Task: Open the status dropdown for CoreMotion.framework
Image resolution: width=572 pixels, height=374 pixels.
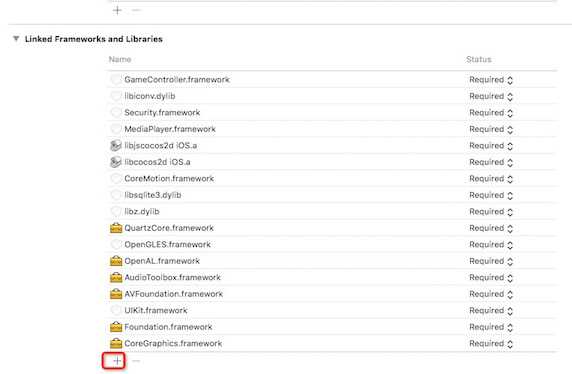Action: (x=491, y=179)
